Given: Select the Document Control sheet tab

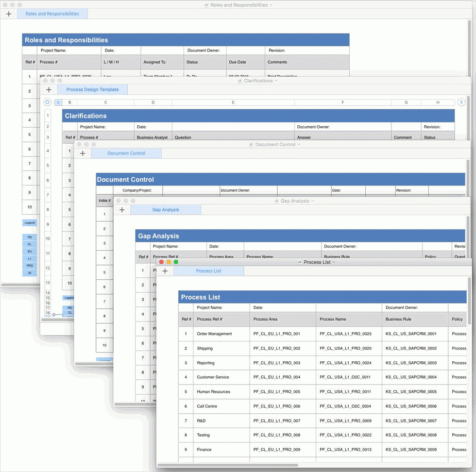Looking at the screenshot, I should (x=126, y=153).
